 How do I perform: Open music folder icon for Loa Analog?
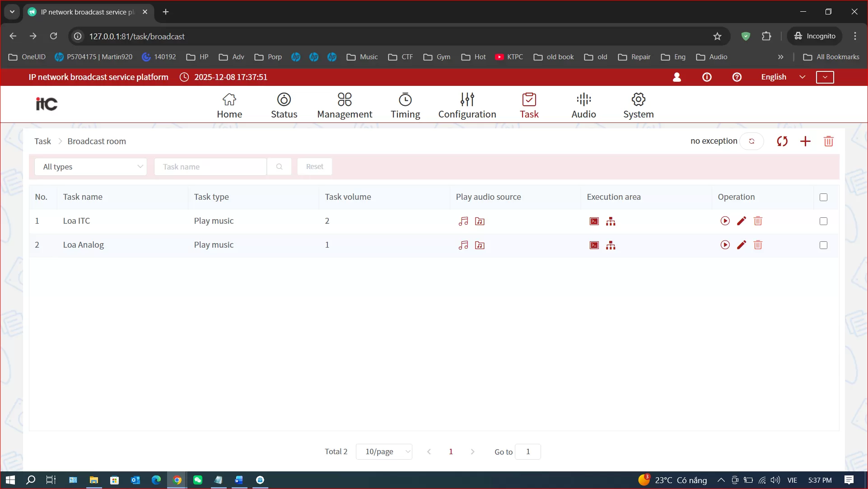480,245
